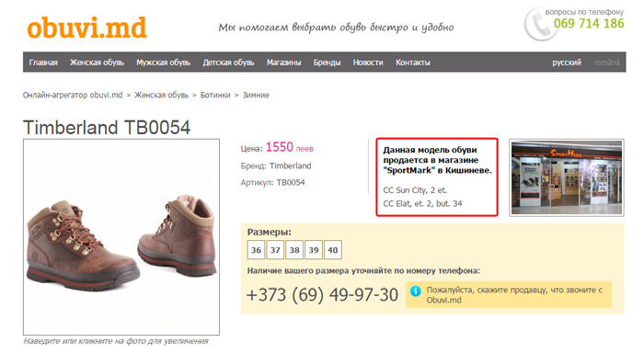The width and height of the screenshot is (644, 354).
Task: Open the Контакты page
Action: [413, 63]
